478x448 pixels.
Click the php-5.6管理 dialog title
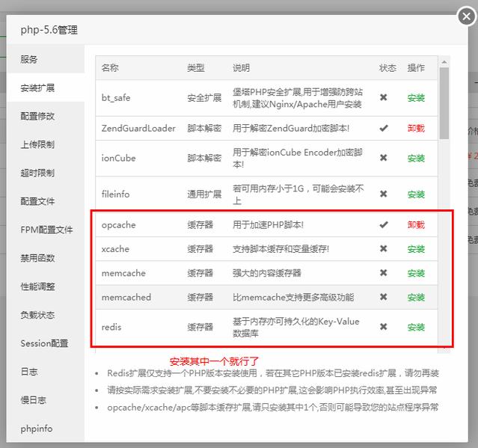click(49, 30)
